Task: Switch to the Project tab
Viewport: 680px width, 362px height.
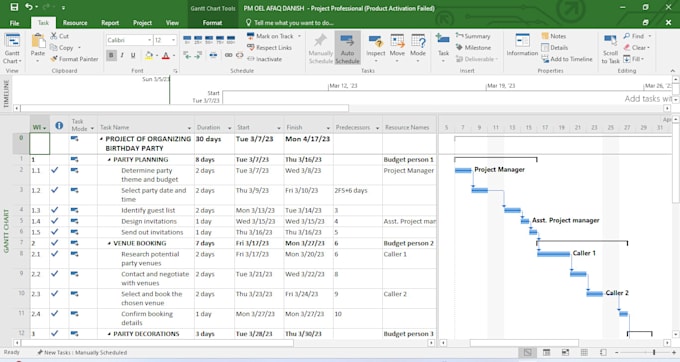Action: 142,23
